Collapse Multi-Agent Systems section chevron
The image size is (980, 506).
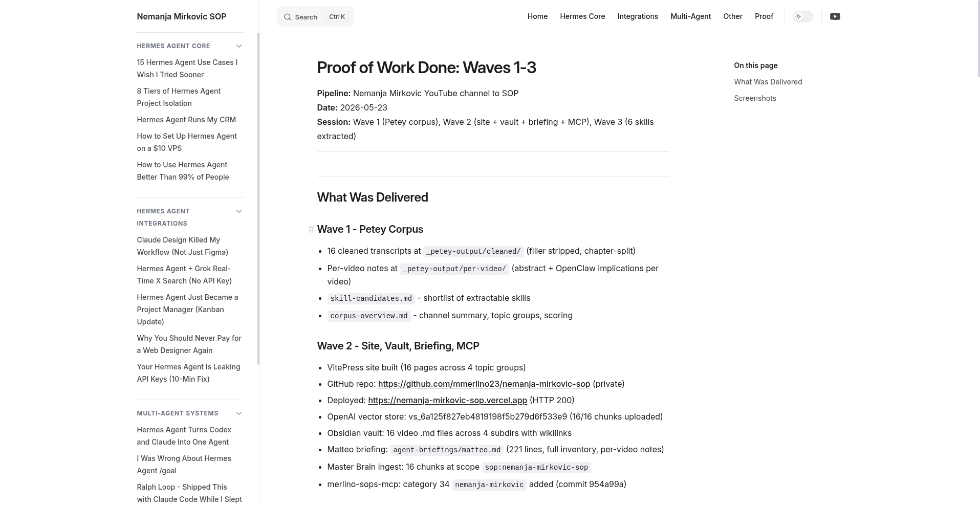click(x=238, y=413)
